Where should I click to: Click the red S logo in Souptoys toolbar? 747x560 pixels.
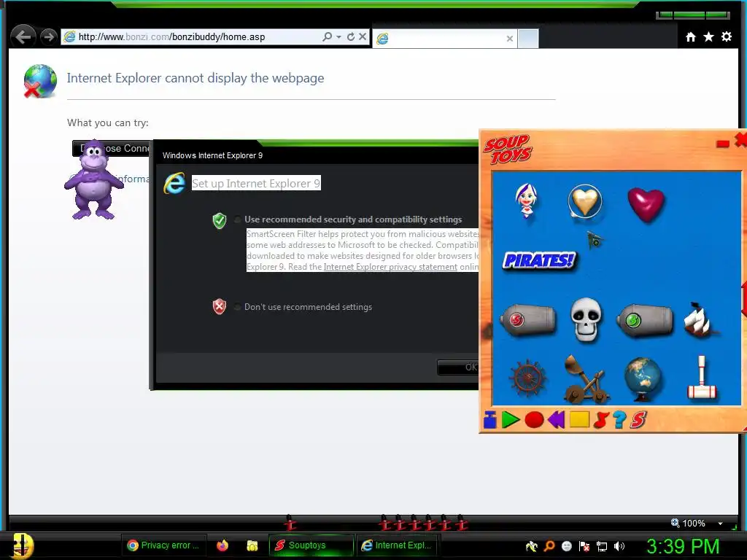(638, 420)
